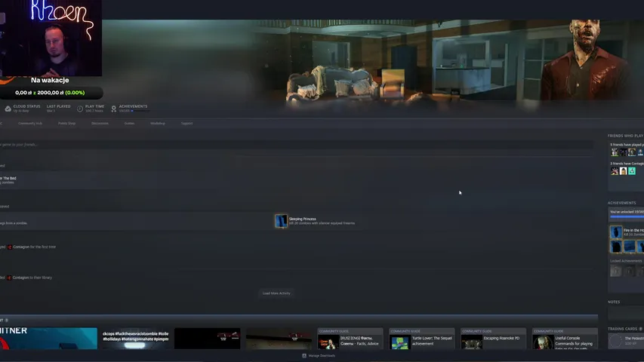Viewport: 644px width, 362px height.
Task: Click the Manage Downloads link
Action: (x=322, y=356)
